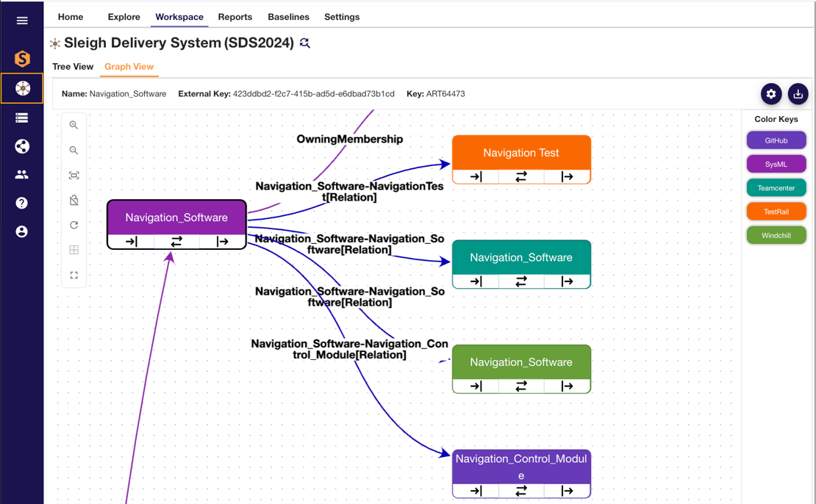Expand incoming links on purple Navigation_Software node
This screenshot has width=816, height=504.
[131, 241]
